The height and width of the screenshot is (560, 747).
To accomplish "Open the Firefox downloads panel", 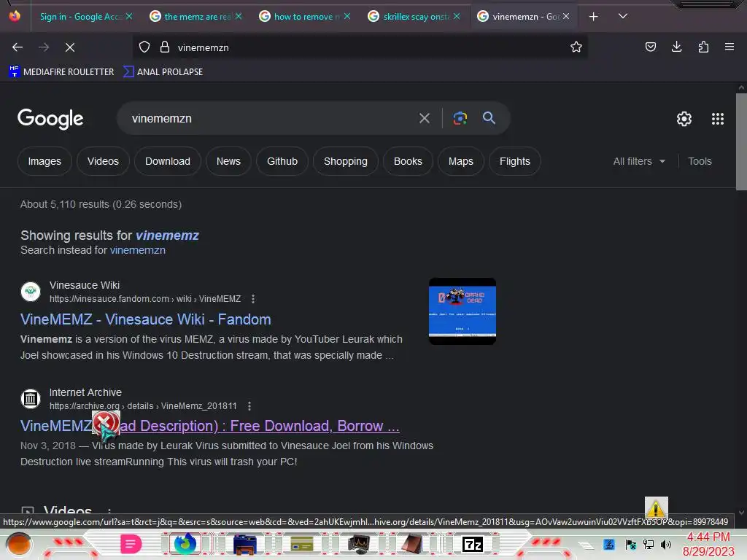I will pyautogui.click(x=676, y=47).
